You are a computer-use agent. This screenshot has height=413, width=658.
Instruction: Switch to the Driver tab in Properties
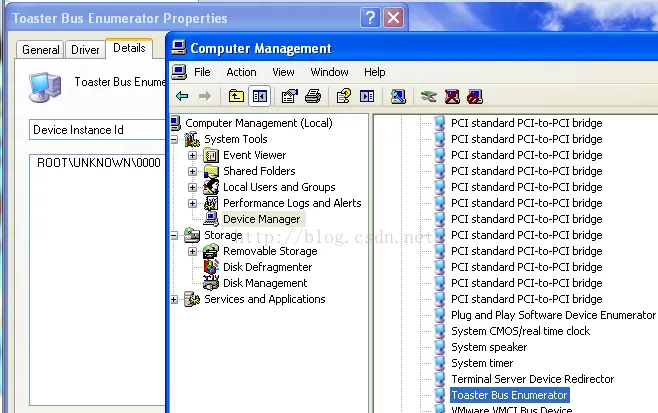tap(85, 50)
